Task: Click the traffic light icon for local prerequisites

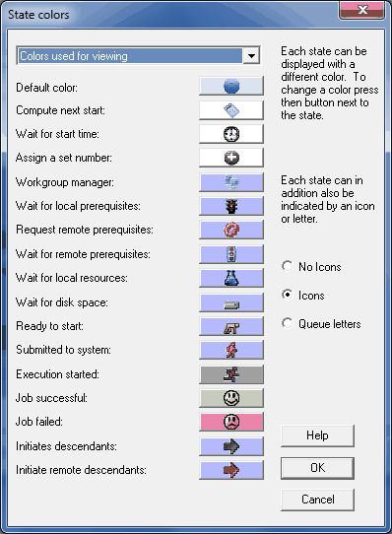Action: click(x=231, y=206)
